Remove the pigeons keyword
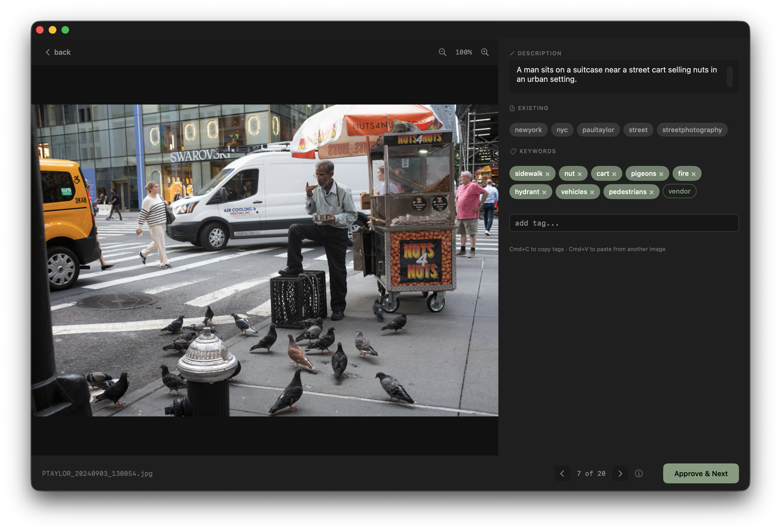781x532 pixels. click(661, 174)
